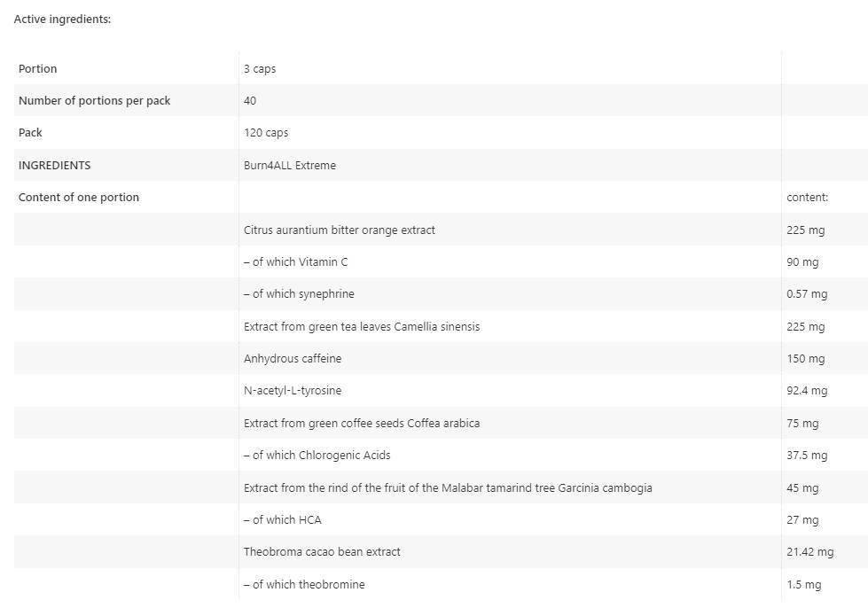
Task: Click the '– of which Chlorogenic Acids' entry
Action: [317, 456]
